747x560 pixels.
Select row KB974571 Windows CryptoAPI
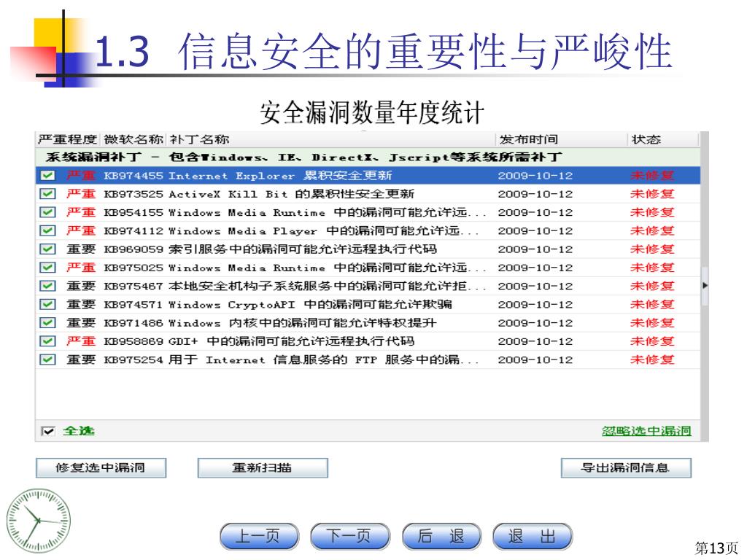pos(368,304)
